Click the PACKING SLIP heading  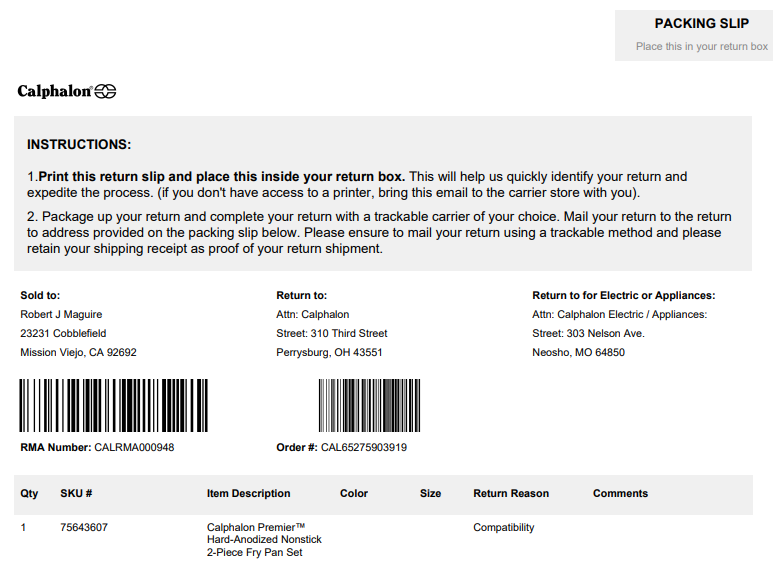(702, 23)
